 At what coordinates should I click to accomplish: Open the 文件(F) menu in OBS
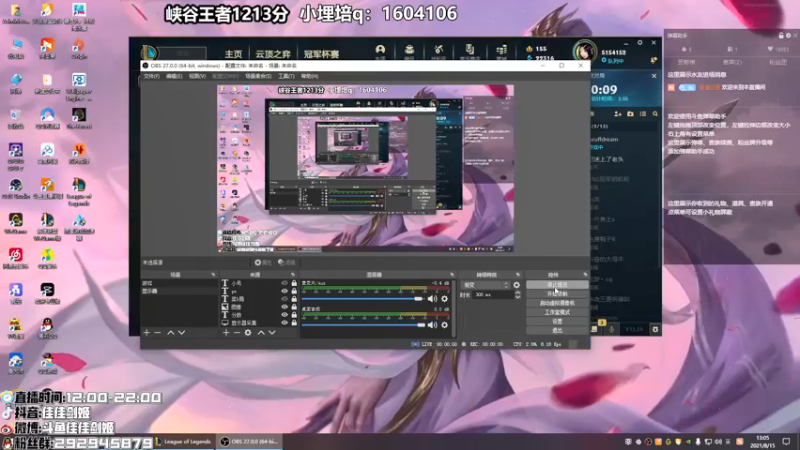tap(152, 76)
